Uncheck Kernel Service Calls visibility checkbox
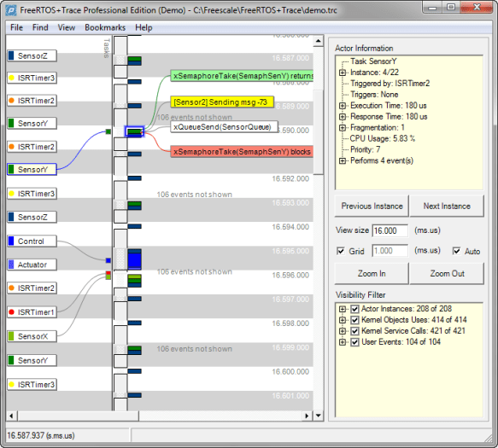The width and height of the screenshot is (498, 448). click(354, 331)
